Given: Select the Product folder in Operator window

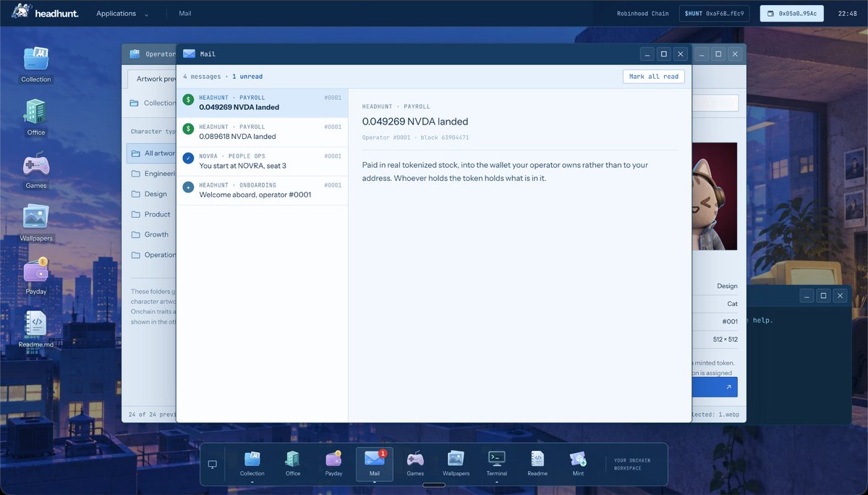Looking at the screenshot, I should coord(151,214).
